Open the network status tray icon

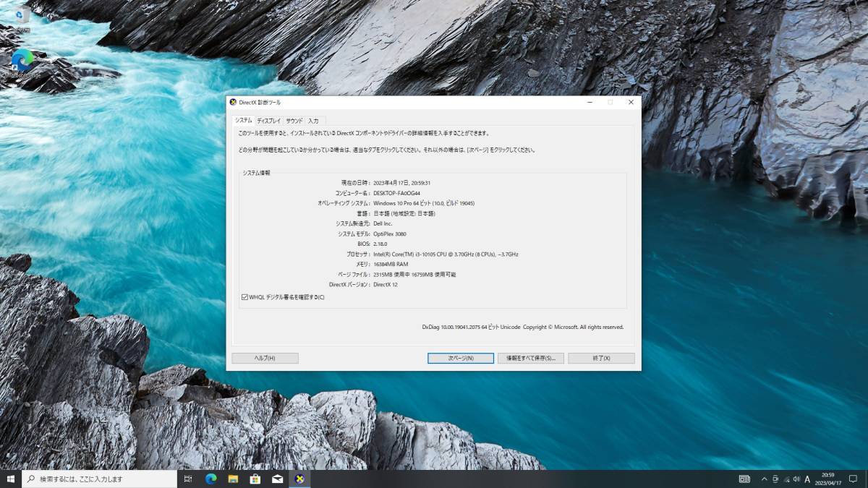786,479
